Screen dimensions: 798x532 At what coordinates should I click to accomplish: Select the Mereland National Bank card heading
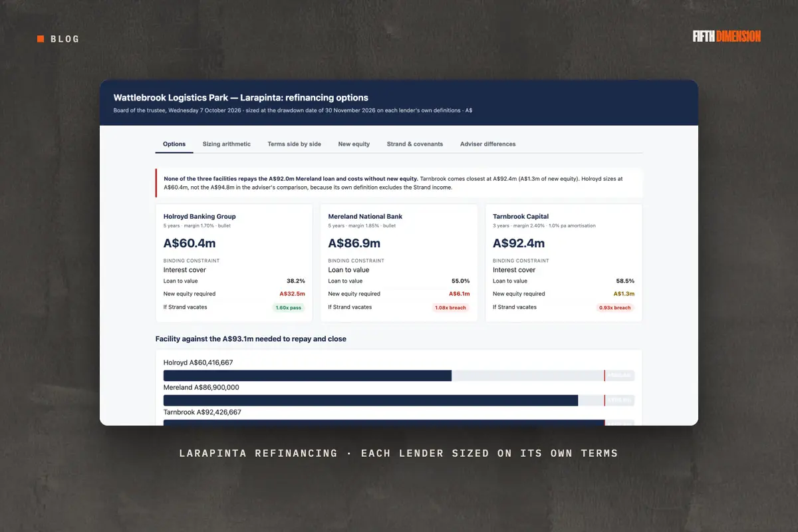point(365,216)
